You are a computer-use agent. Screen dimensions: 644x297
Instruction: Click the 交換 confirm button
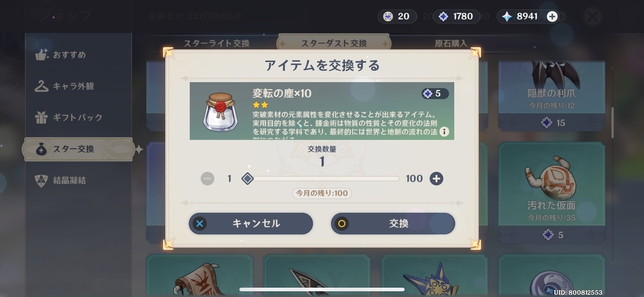pos(393,224)
